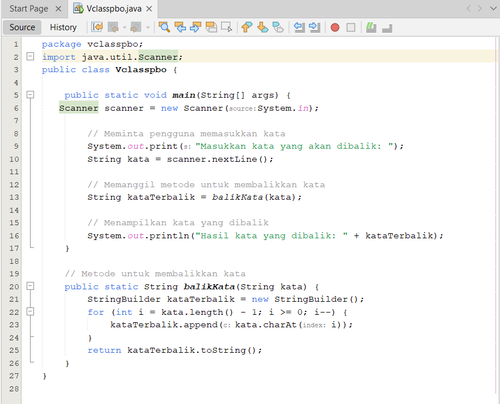Collapse the balikKata method fold on line 20

pyautogui.click(x=30, y=286)
